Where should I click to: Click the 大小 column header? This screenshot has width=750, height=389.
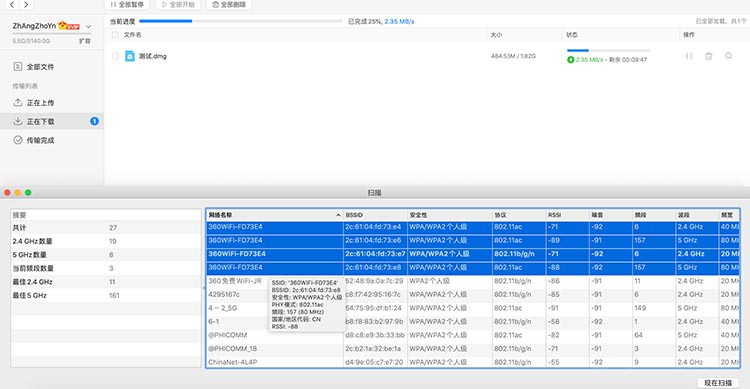496,35
